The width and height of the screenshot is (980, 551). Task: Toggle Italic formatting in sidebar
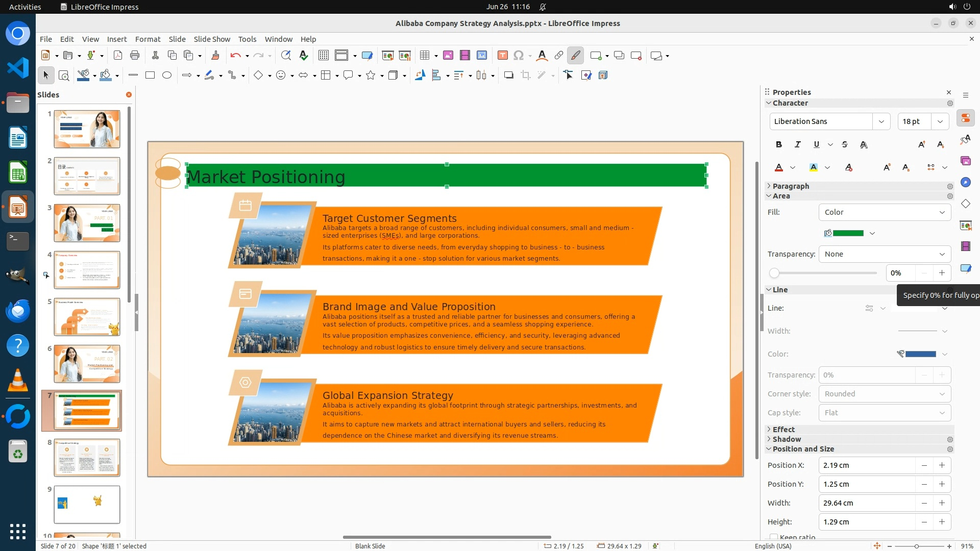pos(797,144)
